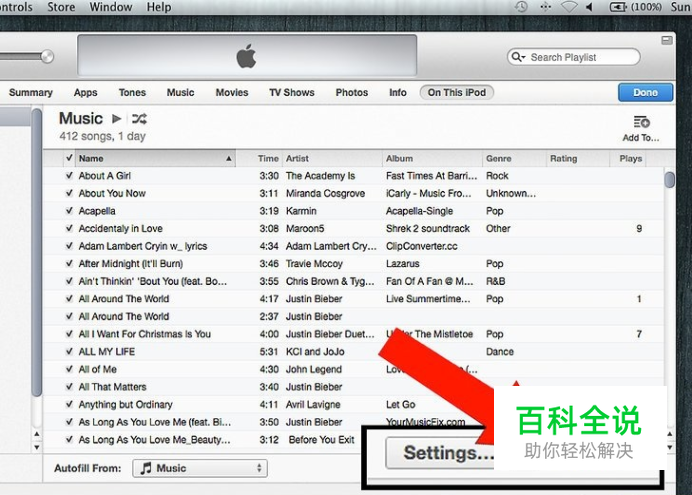
Task: Select the song All That Matters
Action: [x=112, y=387]
